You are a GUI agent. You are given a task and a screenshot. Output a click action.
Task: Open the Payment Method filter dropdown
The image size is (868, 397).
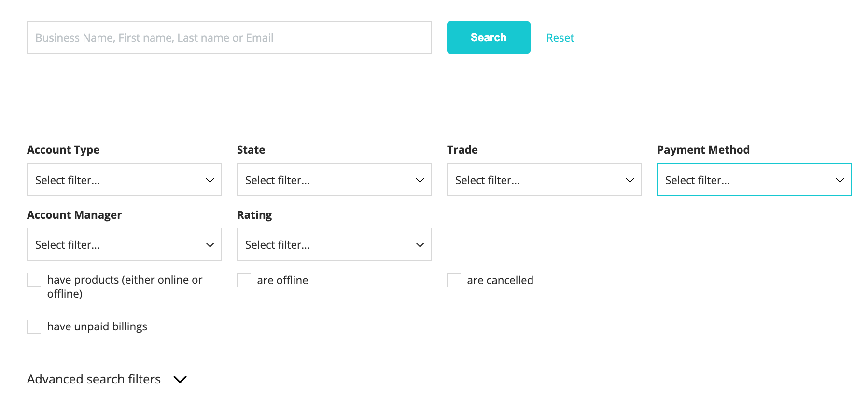pos(754,180)
